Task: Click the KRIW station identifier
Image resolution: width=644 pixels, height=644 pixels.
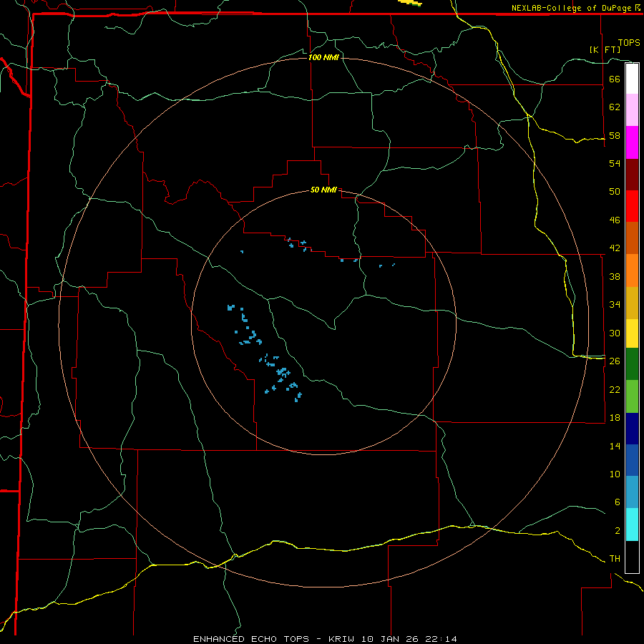Action: point(341,639)
